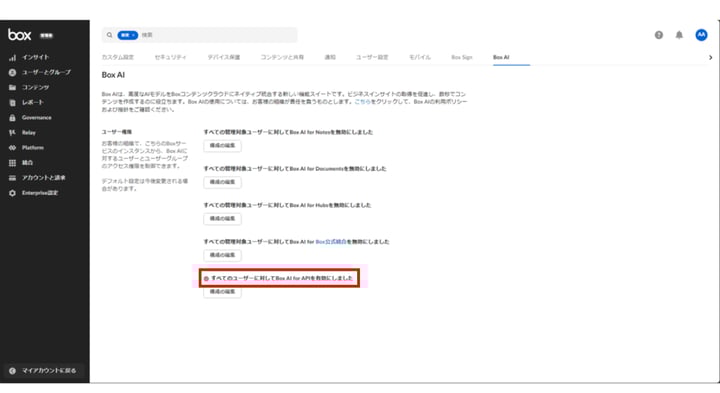Select the Box AI tab
720x393 pixels.
tap(501, 57)
